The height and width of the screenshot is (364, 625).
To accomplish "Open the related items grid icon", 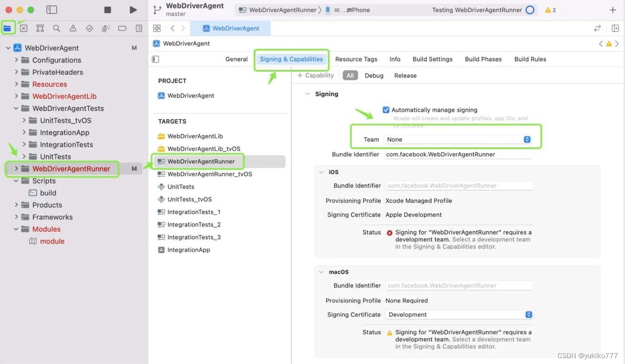I will click(x=157, y=28).
